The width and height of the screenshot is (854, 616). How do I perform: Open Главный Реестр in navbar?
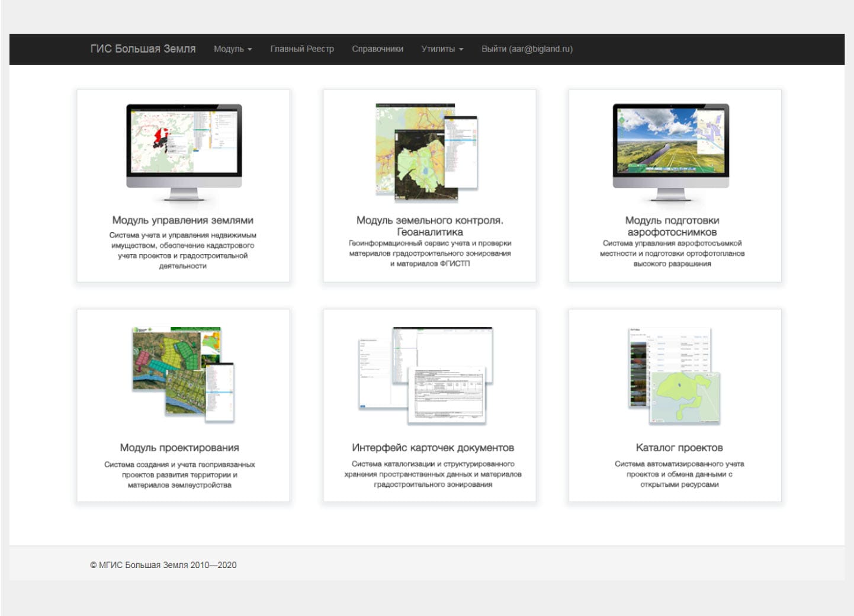coord(302,49)
